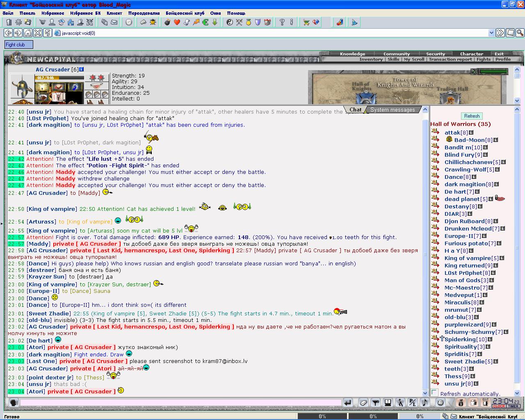Open the Skills link
Image resolution: width=525 pixels, height=420 pixels.
pyautogui.click(x=393, y=59)
